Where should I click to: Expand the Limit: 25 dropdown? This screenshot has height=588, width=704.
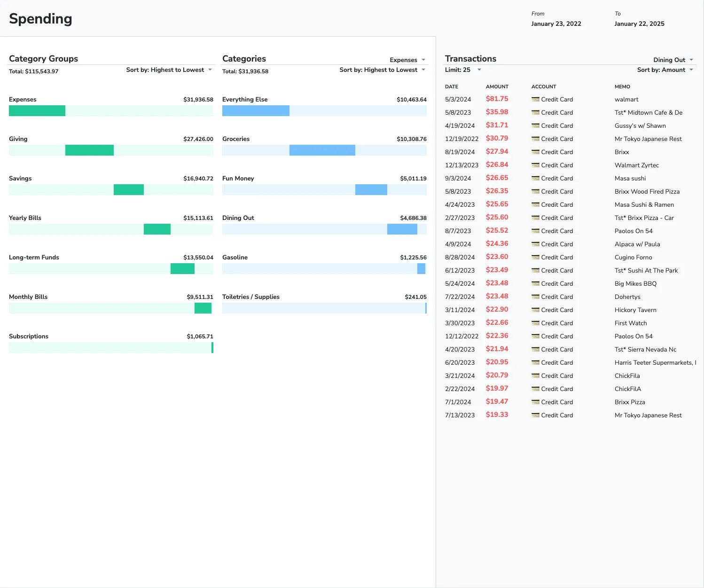click(x=463, y=70)
